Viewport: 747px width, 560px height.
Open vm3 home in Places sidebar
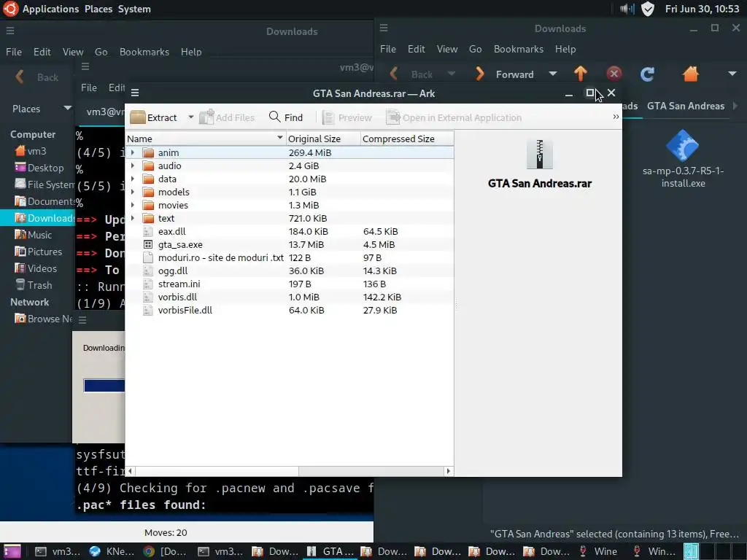point(36,151)
